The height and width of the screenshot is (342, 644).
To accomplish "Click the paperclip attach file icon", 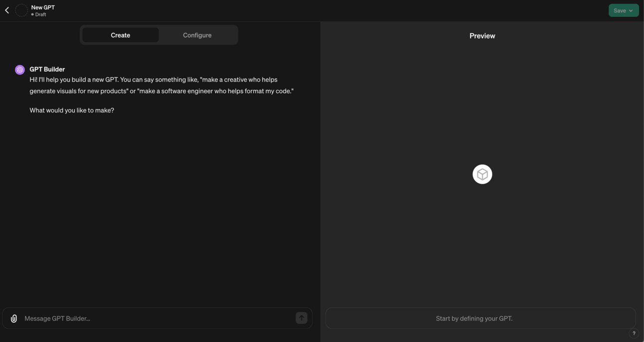I will coord(14,319).
